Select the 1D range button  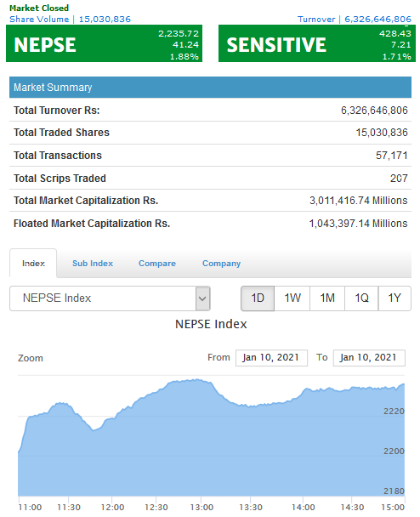coord(258,298)
